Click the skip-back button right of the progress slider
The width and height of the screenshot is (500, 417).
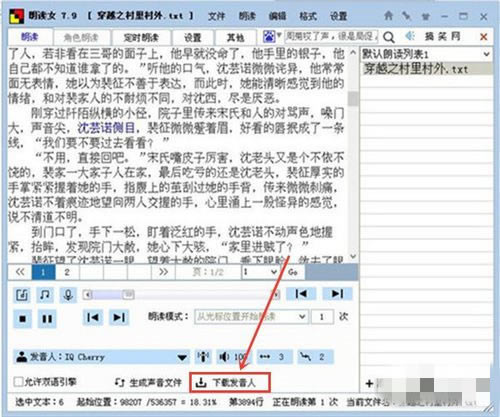[x=301, y=294]
